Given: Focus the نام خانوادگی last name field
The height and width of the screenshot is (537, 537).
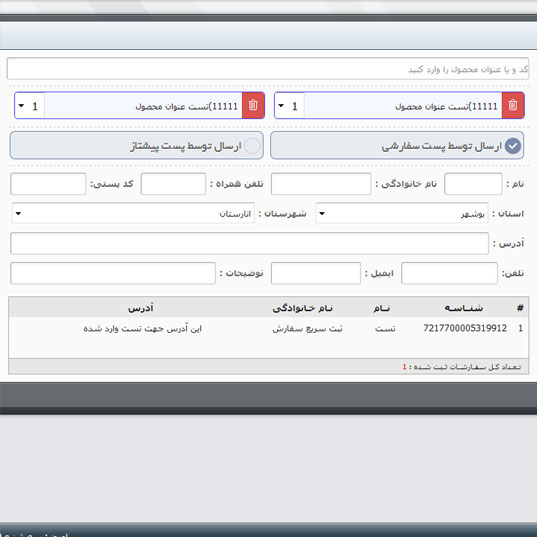Looking at the screenshot, I should pos(321,184).
